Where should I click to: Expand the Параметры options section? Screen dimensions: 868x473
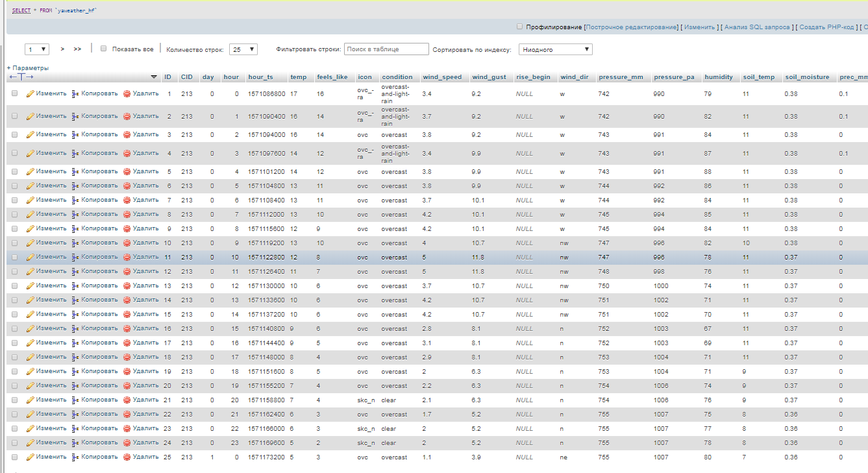28,67
